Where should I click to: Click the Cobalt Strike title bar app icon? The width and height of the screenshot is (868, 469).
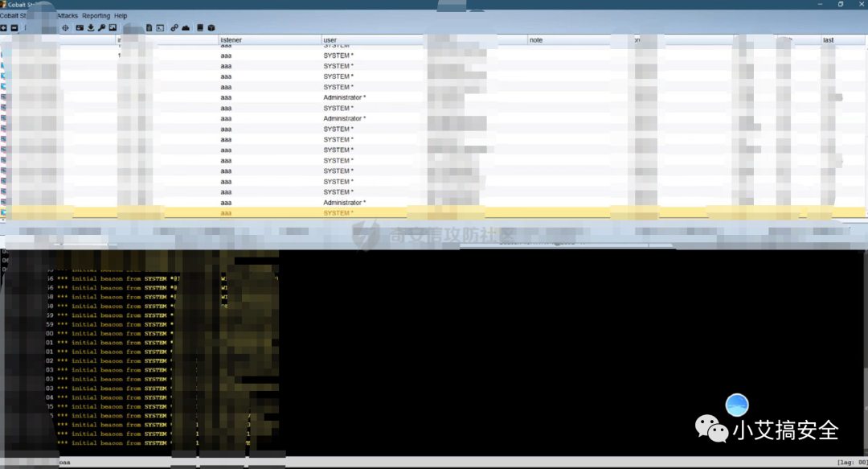pyautogui.click(x=3, y=5)
